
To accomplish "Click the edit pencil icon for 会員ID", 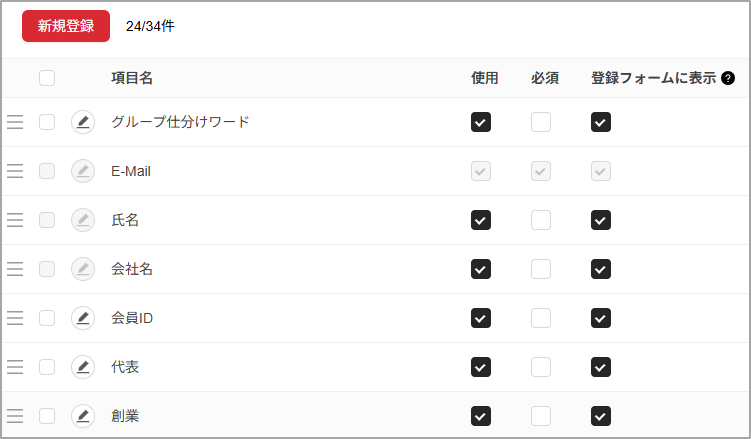I will pyautogui.click(x=83, y=318).
